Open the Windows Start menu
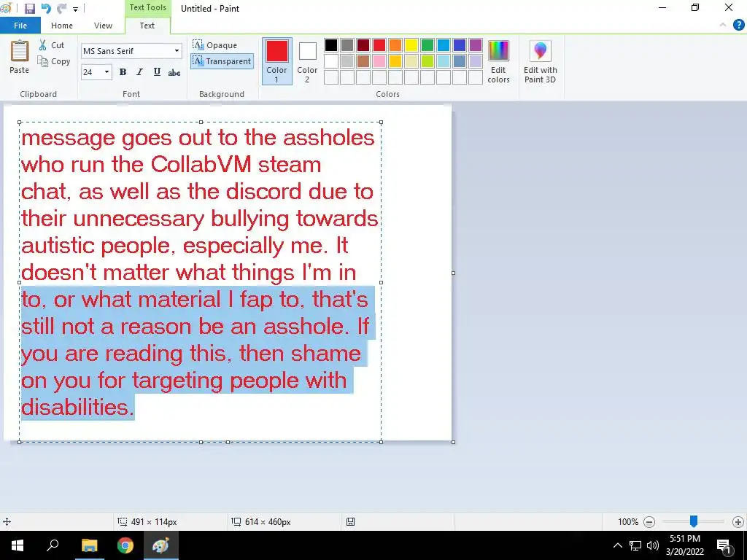The width and height of the screenshot is (747, 560). click(18, 545)
